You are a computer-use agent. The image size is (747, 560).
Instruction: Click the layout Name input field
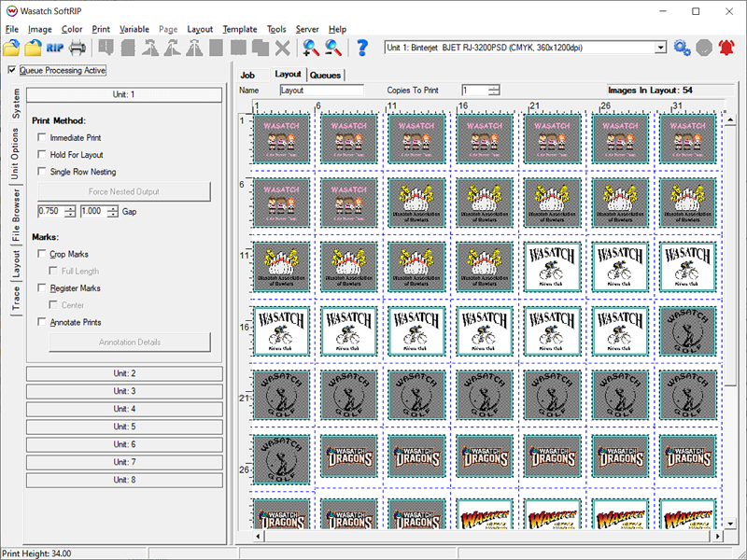(x=322, y=90)
